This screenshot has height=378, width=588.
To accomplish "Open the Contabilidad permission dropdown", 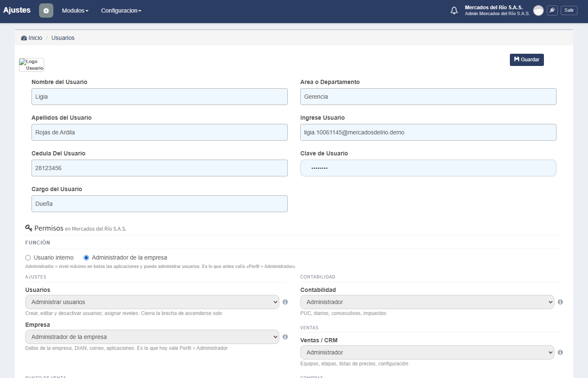I will pyautogui.click(x=427, y=302).
